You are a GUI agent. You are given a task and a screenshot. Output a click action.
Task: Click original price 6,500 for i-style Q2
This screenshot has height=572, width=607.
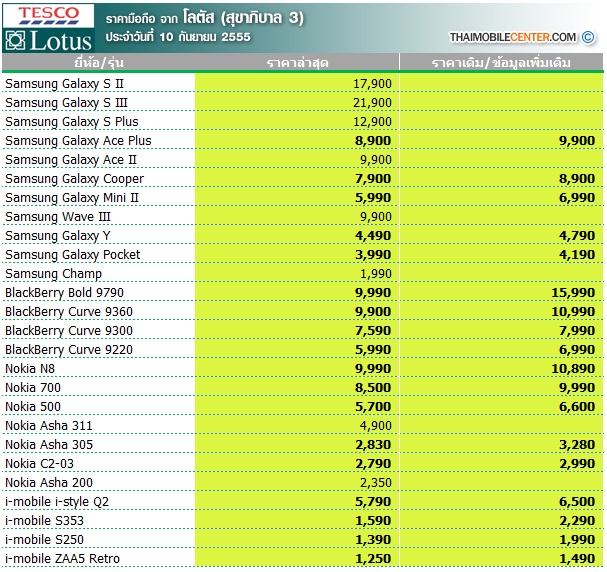pos(577,501)
